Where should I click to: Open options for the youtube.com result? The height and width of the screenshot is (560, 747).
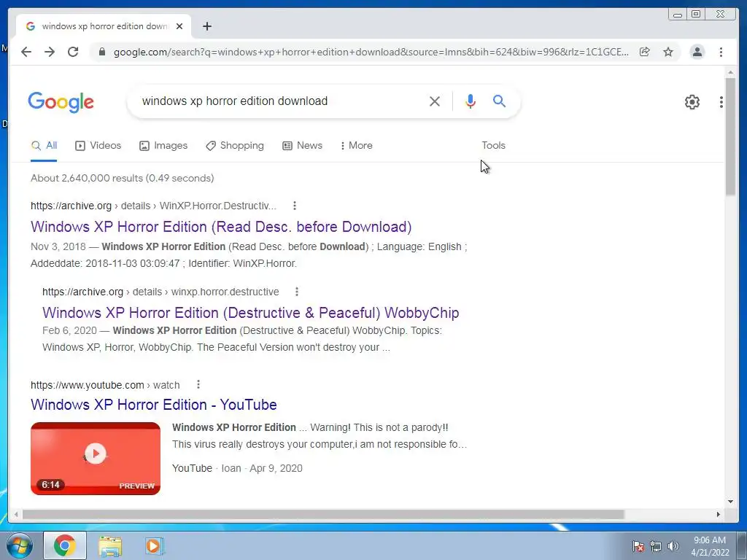[x=198, y=384]
